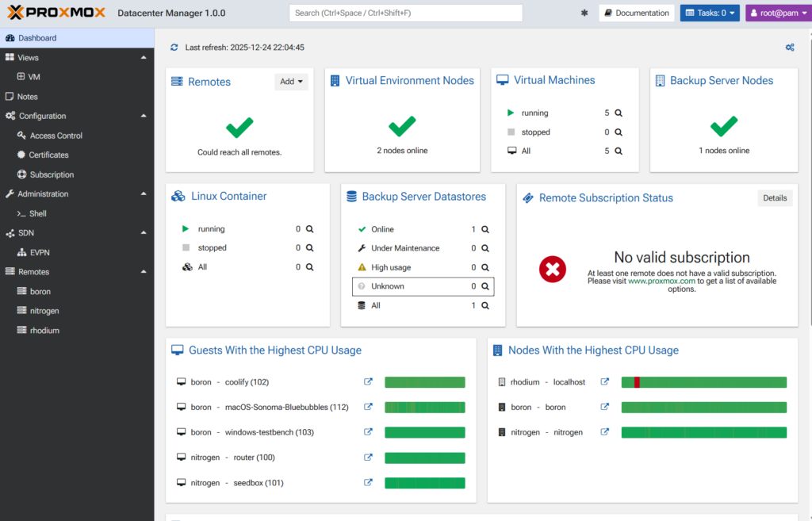Open the Notes sidebar item

(27, 97)
